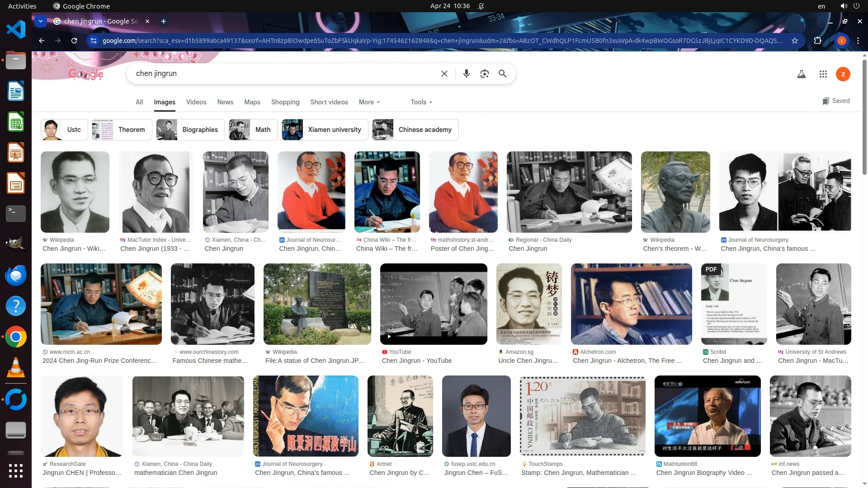Screen dimensions: 868x488
Task: Open Google Lens image search
Action: [x=484, y=74]
